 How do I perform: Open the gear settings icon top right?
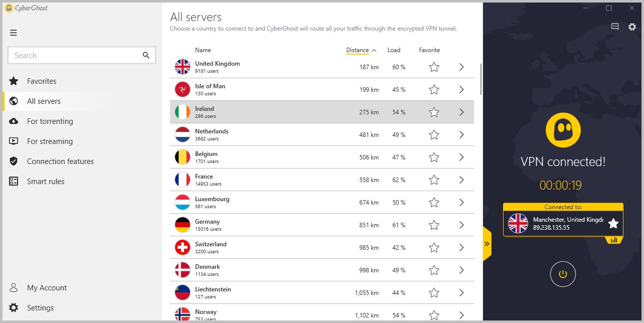[632, 27]
